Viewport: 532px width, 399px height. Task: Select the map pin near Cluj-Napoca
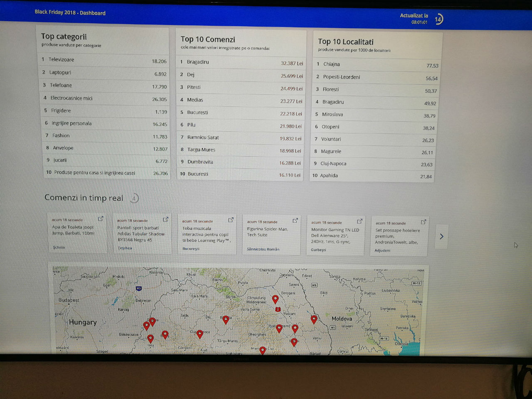click(x=199, y=334)
